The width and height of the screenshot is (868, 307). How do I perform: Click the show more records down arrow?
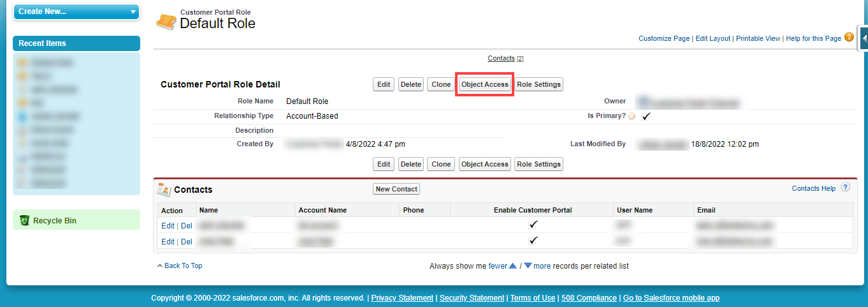(x=528, y=266)
